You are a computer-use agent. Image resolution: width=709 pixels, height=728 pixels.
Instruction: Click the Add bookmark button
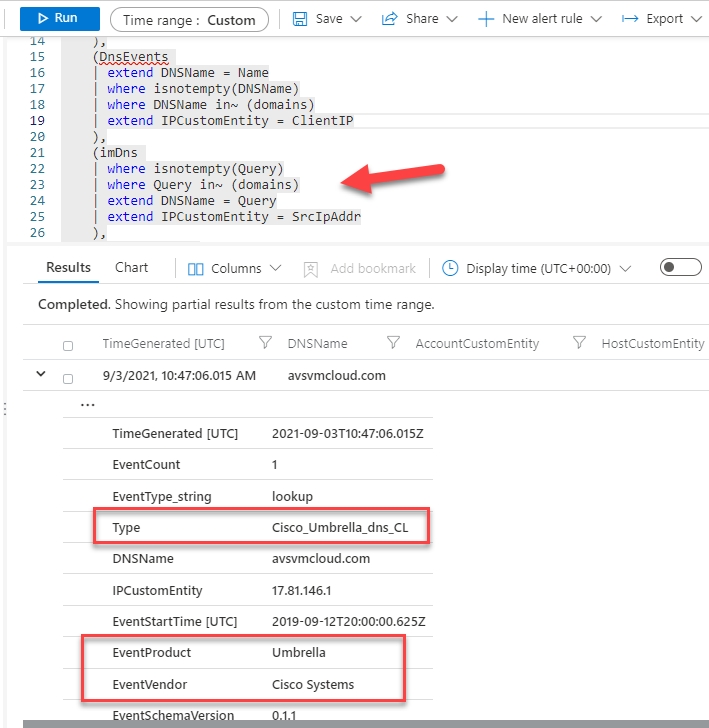[x=359, y=269]
